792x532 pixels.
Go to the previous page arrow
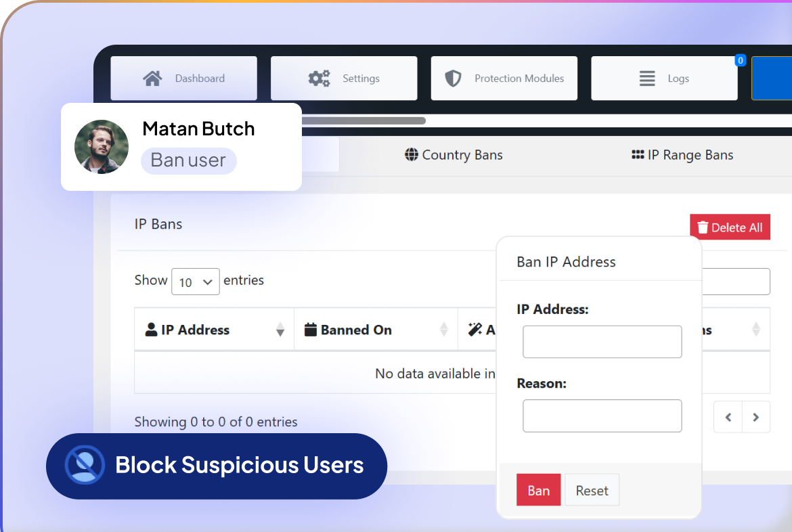728,418
